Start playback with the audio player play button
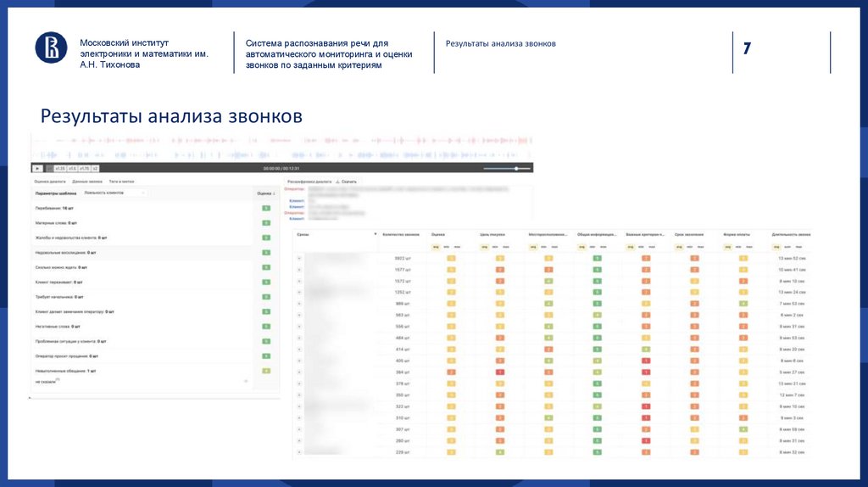This screenshot has height=487, width=868. click(37, 169)
